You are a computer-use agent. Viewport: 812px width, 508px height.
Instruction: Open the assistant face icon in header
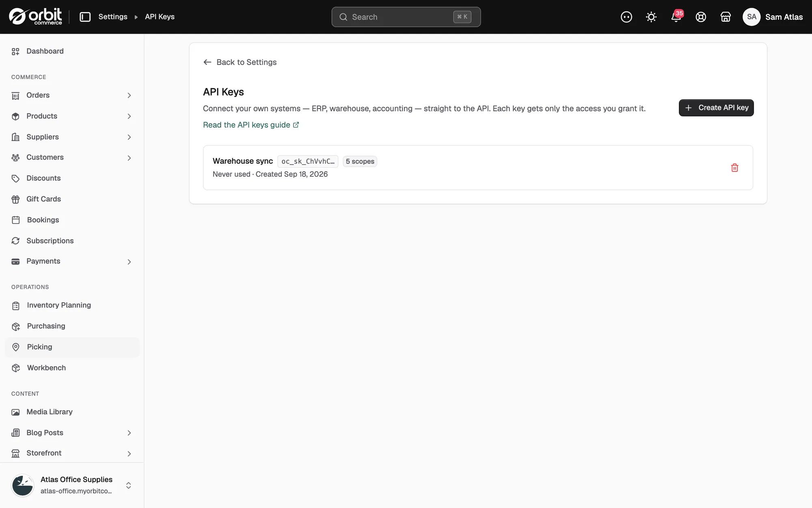click(626, 17)
